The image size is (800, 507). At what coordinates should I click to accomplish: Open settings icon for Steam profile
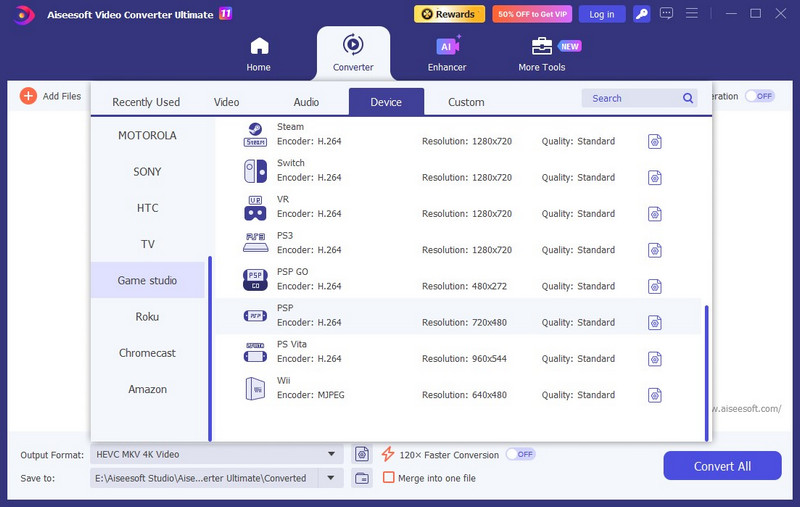pyautogui.click(x=655, y=141)
